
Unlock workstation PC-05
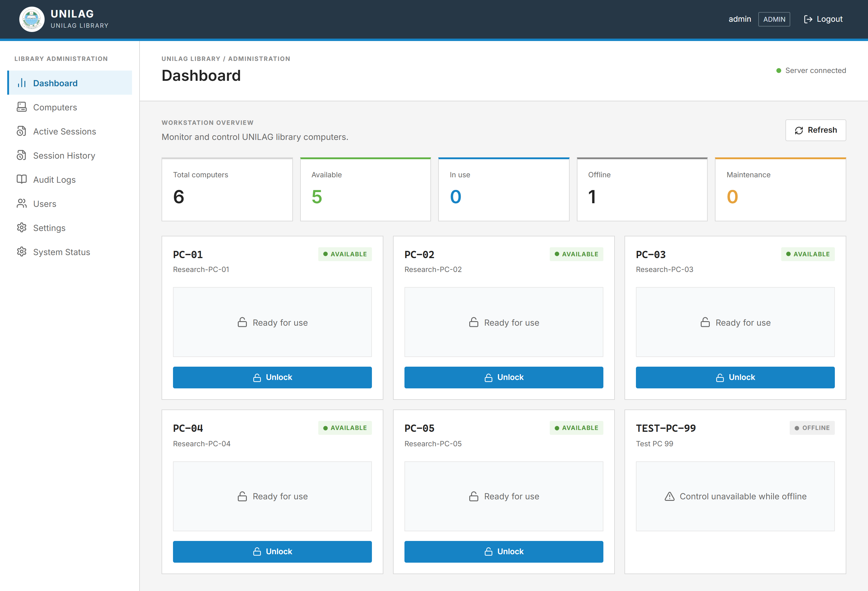503,551
